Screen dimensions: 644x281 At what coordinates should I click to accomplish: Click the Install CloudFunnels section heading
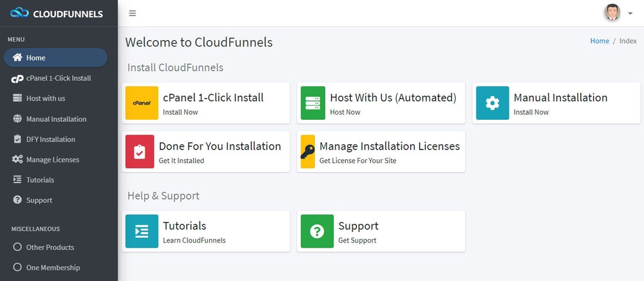click(175, 68)
